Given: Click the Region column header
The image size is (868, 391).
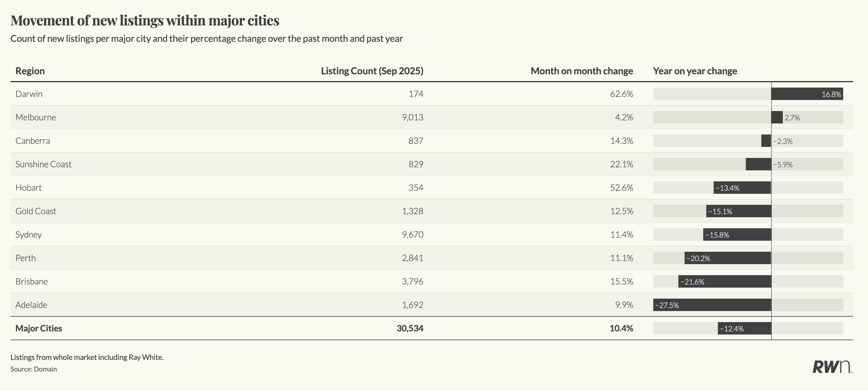Looking at the screenshot, I should 30,71.
